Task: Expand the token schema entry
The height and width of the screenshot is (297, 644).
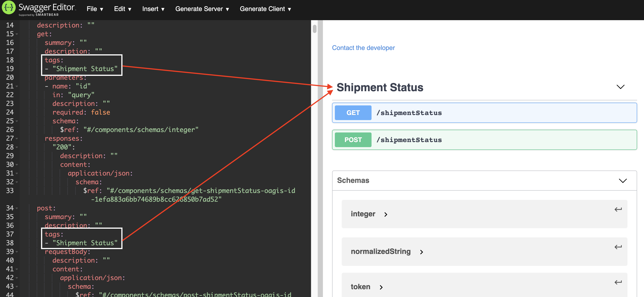Action: pyautogui.click(x=381, y=287)
